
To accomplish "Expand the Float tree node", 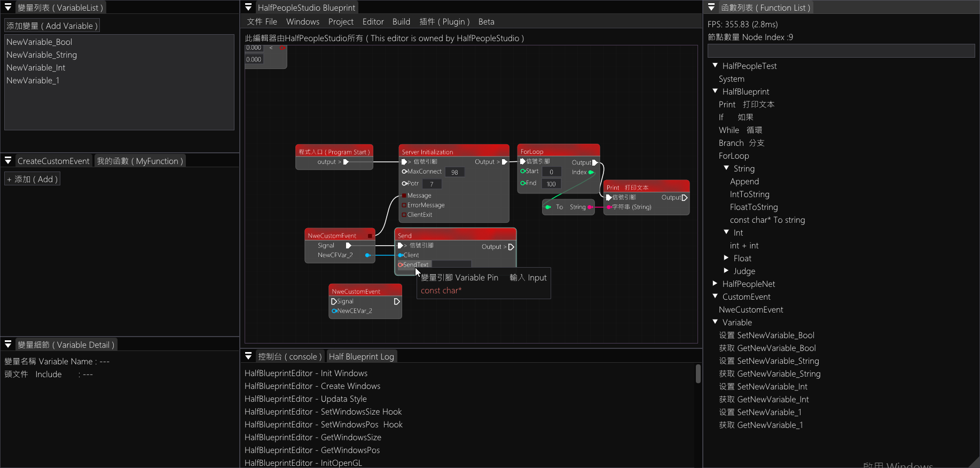I will (726, 258).
